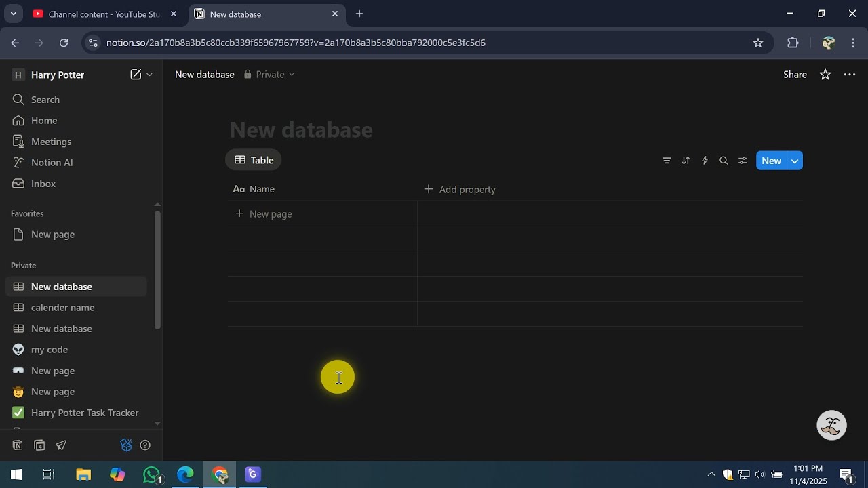Open the database sort arrows icon

[x=686, y=161]
